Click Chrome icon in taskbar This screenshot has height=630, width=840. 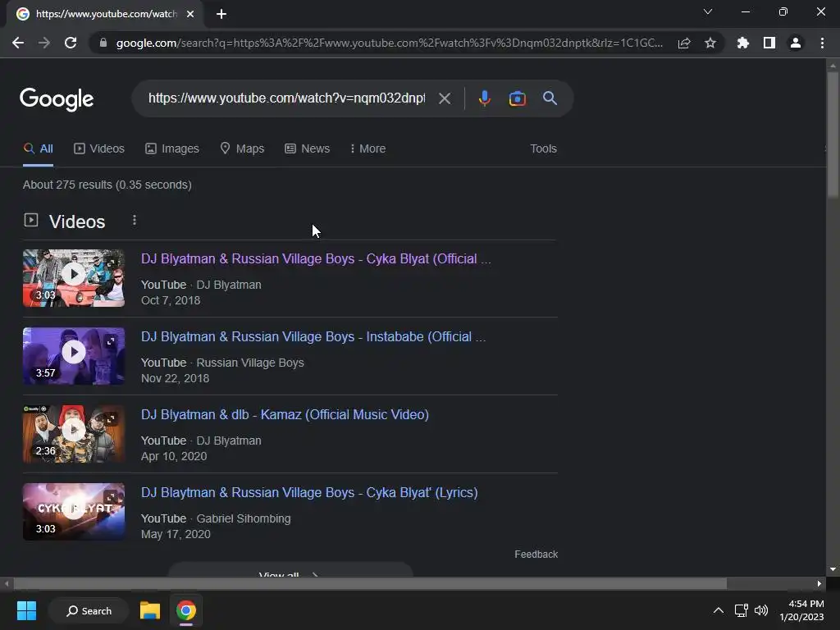[x=186, y=610]
